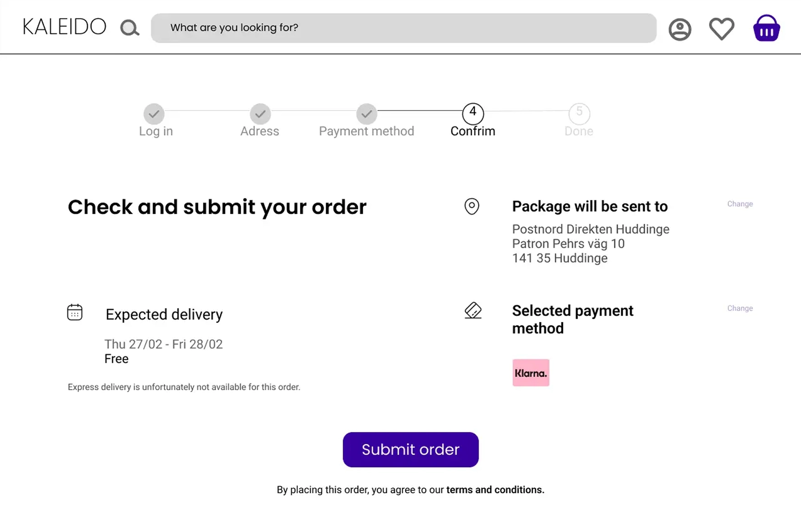This screenshot has height=532, width=801.
Task: Open the user account icon
Action: (x=679, y=30)
